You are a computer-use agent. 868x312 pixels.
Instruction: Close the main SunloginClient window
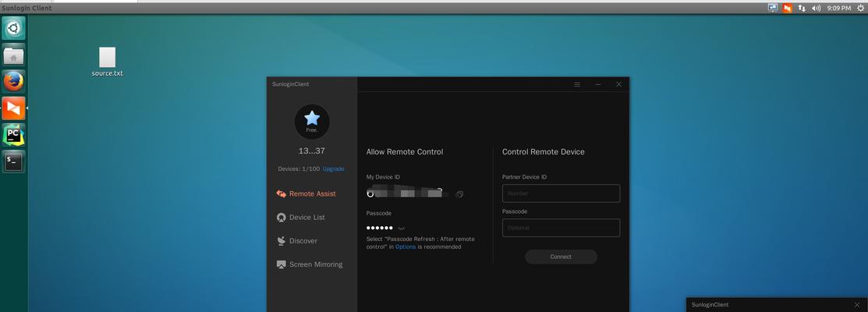point(619,85)
